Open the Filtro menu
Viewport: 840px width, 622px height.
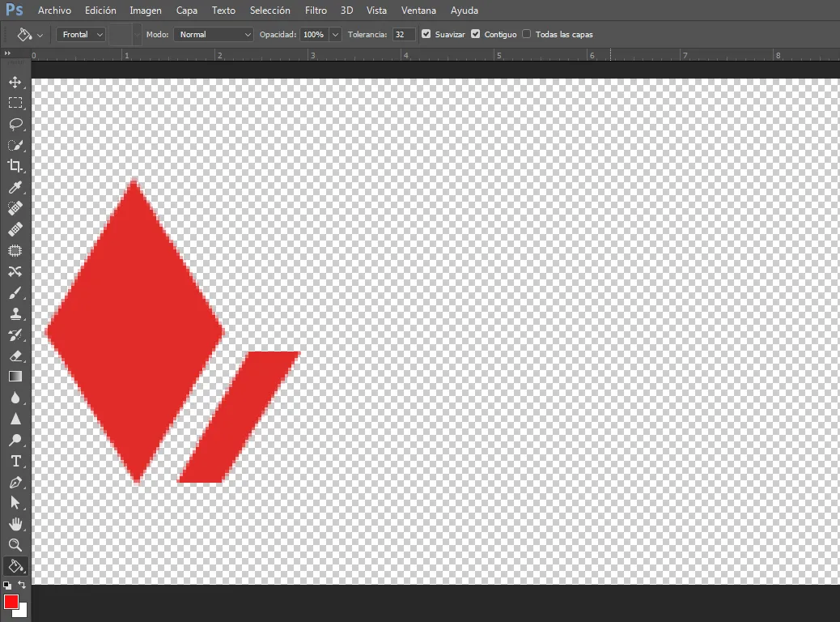316,11
